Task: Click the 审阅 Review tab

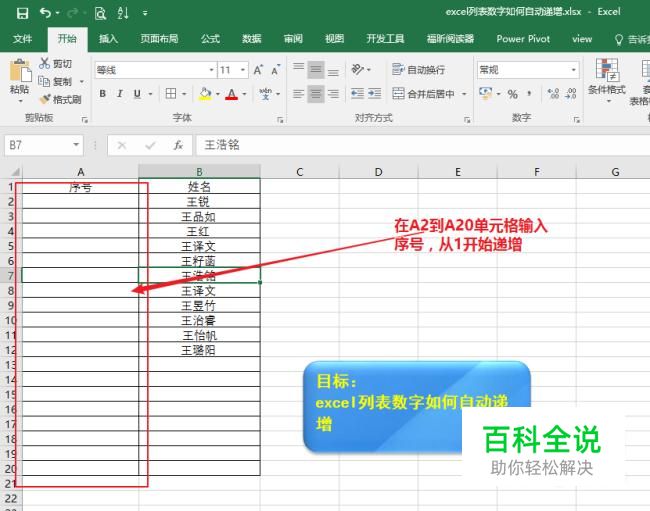Action: [x=293, y=39]
